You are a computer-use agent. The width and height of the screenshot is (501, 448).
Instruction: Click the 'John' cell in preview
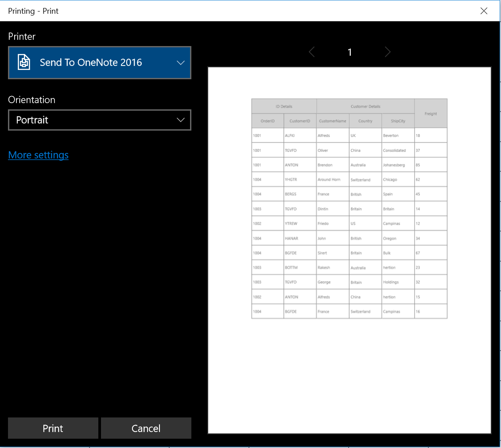(x=333, y=239)
